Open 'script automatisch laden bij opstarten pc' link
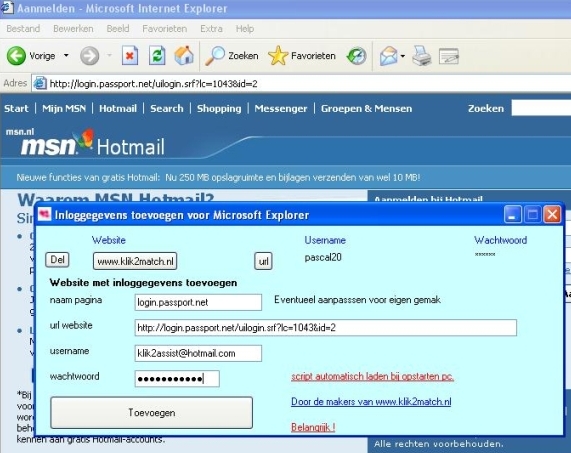The image size is (571, 453). click(x=372, y=376)
